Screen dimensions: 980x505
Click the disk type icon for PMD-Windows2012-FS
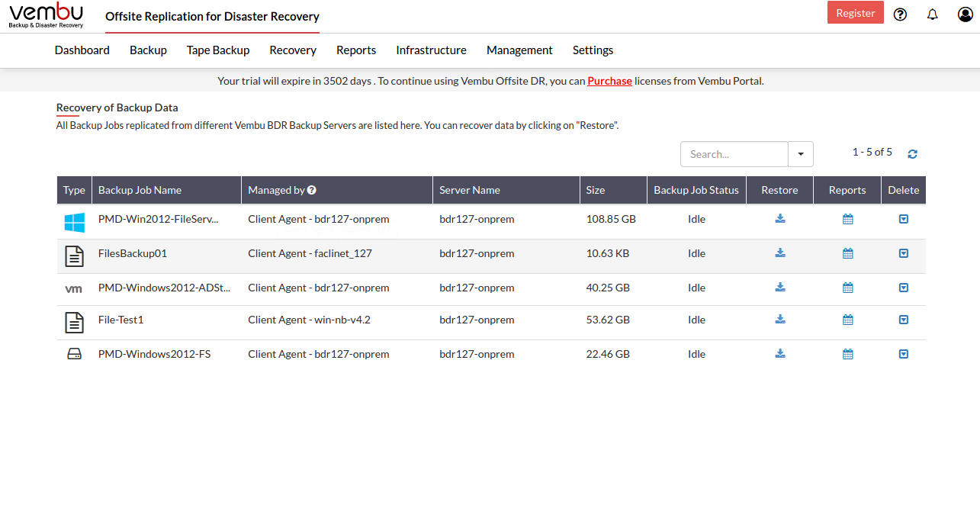tap(74, 355)
